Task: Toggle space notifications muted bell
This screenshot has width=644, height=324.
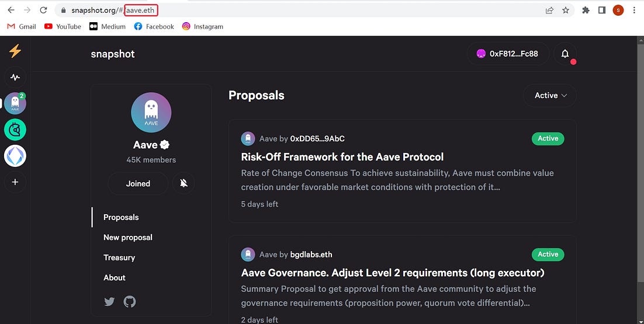Action: point(183,183)
